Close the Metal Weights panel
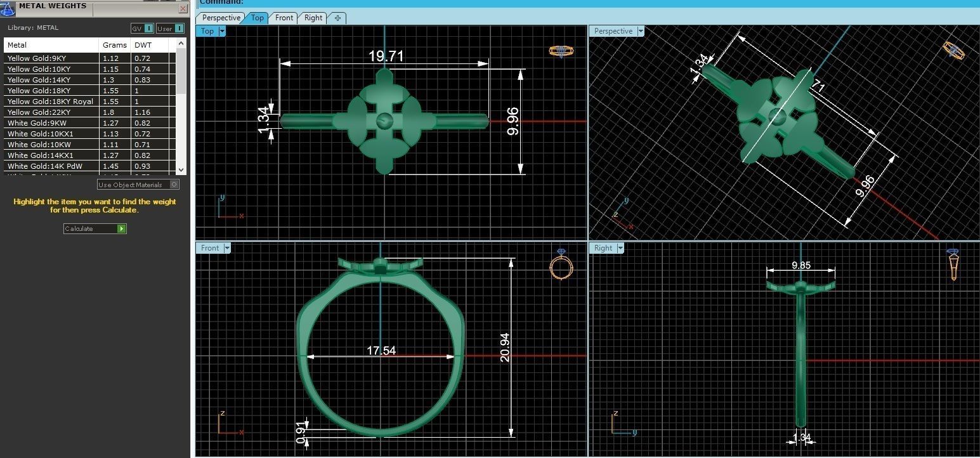Viewport: 980px width, 458px height. 183,9
